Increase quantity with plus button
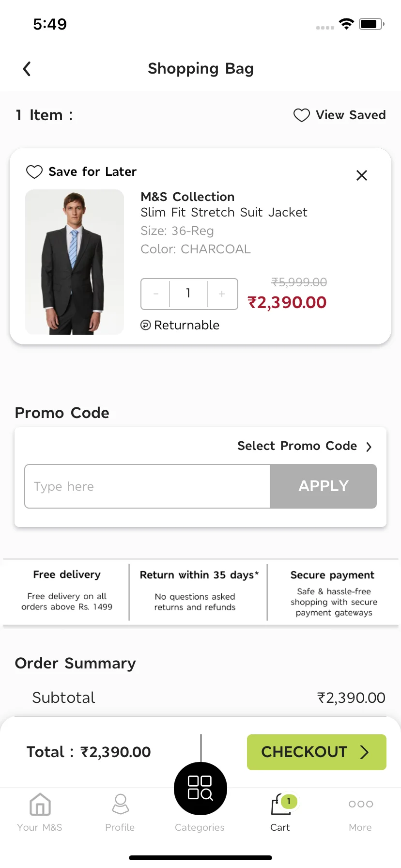The height and width of the screenshot is (868, 401). 222,294
